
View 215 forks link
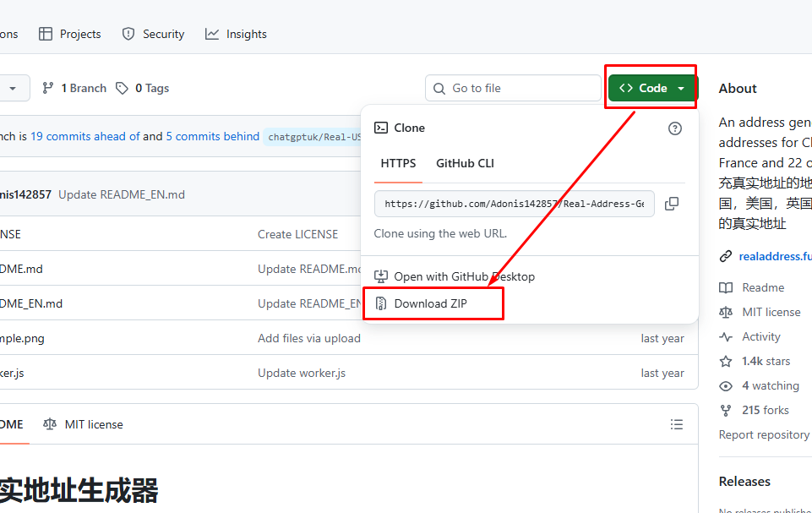766,411
